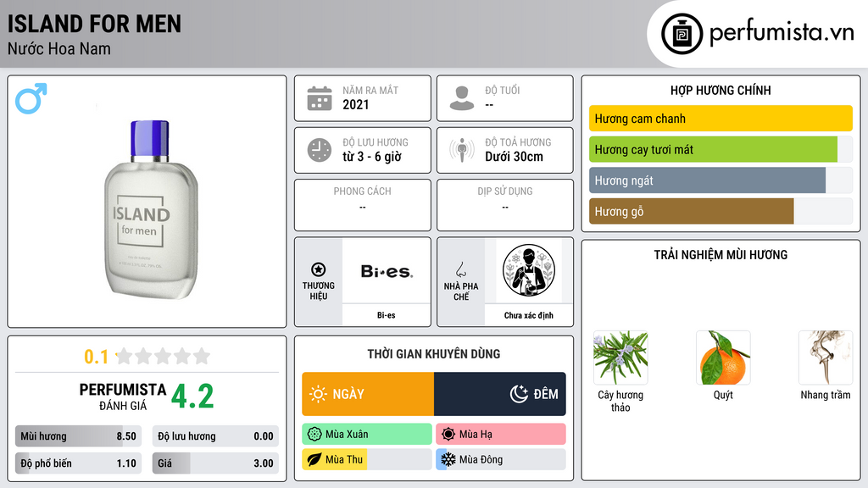The height and width of the screenshot is (488, 868).
Task: Click the Độ lưu hương 0.00 score bar
Action: click(x=215, y=436)
